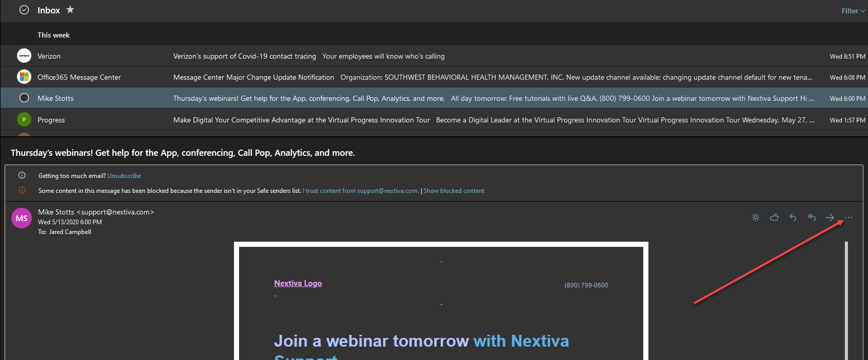
Task: Click the reading pane vertical scrollbar
Action: pyautogui.click(x=846, y=301)
